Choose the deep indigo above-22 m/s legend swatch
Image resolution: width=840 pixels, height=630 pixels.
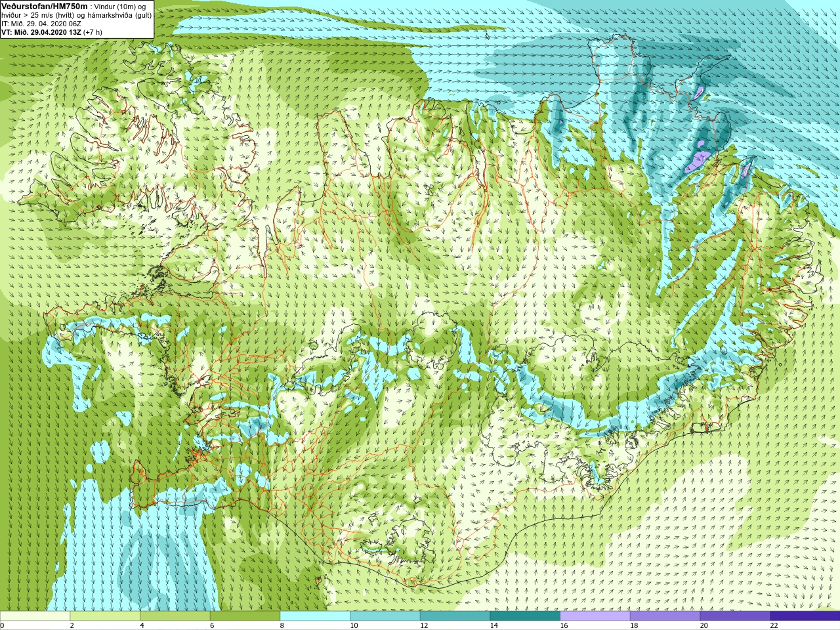805,616
